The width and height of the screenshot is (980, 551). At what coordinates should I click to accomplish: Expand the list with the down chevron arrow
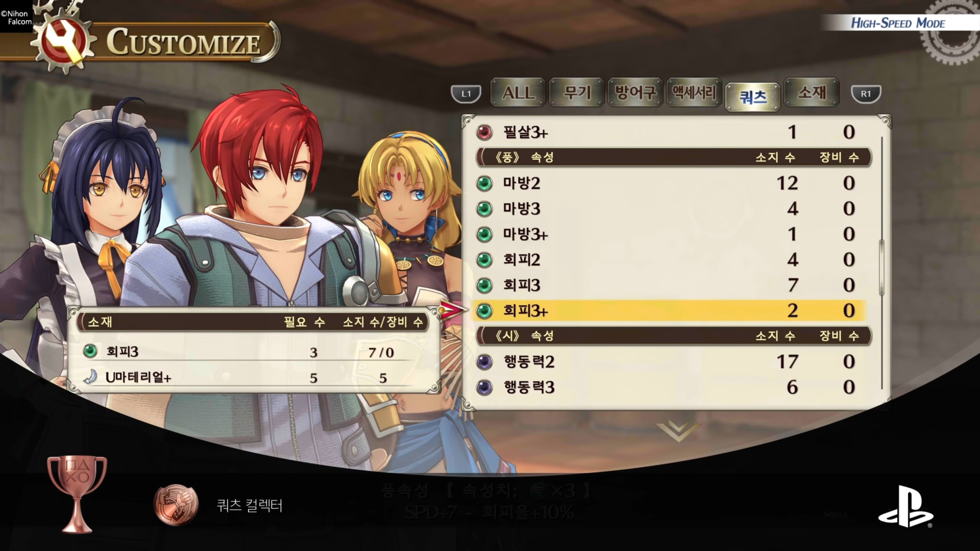pos(678,431)
